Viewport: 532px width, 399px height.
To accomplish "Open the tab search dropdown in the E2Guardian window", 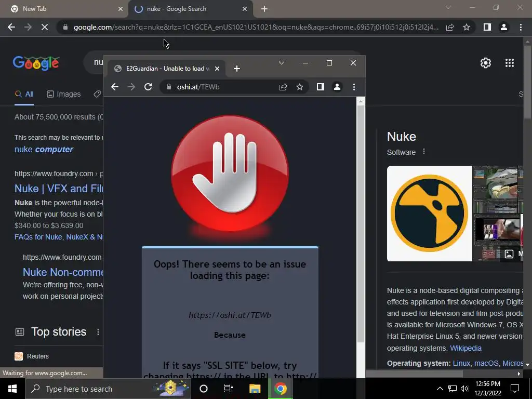I will (281, 63).
